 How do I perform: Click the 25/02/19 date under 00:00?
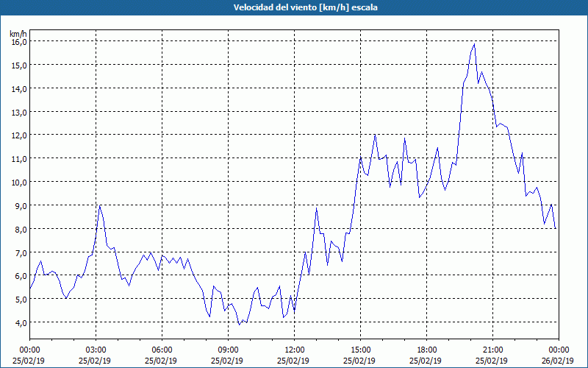tap(29, 361)
